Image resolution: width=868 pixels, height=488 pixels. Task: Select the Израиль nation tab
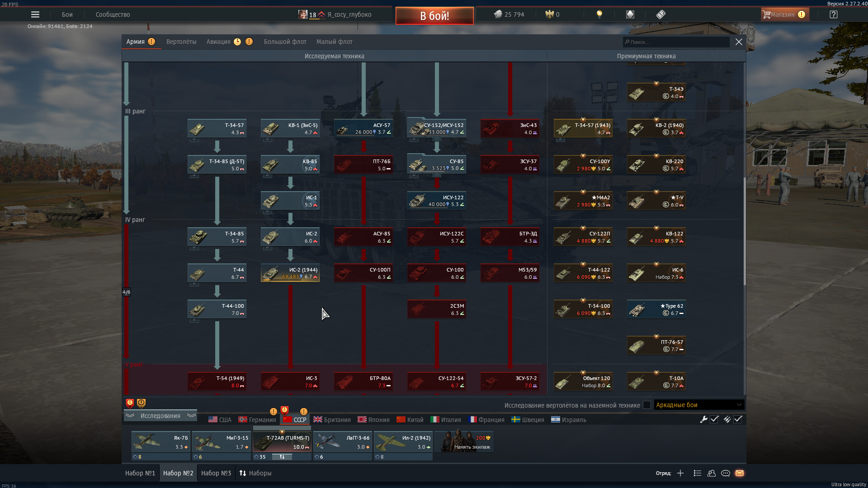click(x=569, y=419)
